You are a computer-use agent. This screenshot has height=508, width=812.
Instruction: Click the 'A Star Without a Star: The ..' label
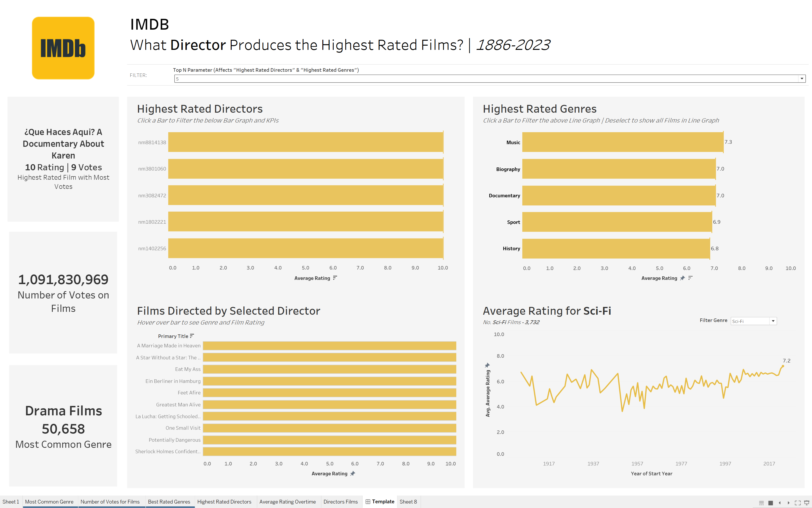tap(168, 357)
